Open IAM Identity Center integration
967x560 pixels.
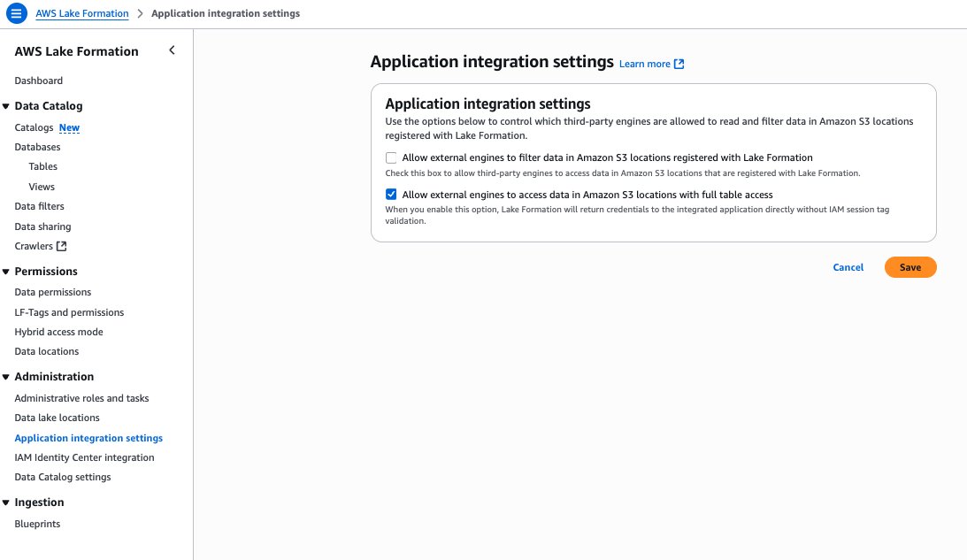click(x=84, y=457)
